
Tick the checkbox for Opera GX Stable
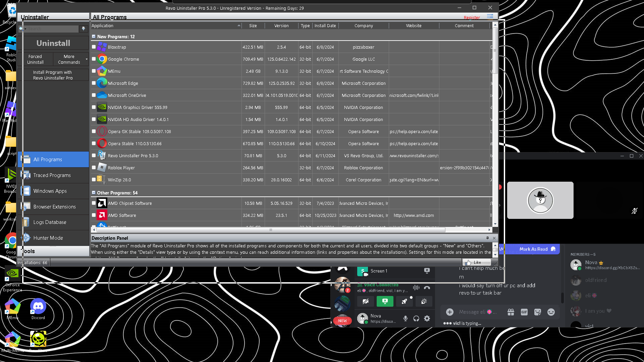click(94, 131)
